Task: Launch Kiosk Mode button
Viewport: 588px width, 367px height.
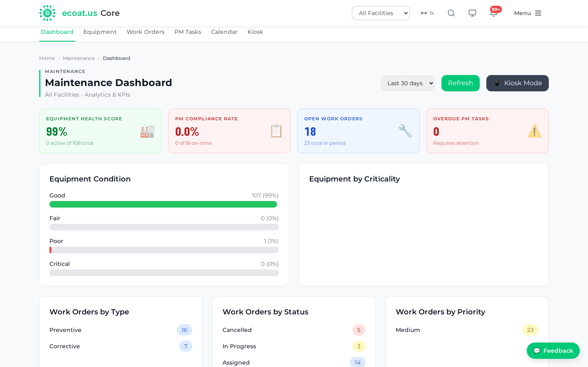Action: tap(517, 83)
